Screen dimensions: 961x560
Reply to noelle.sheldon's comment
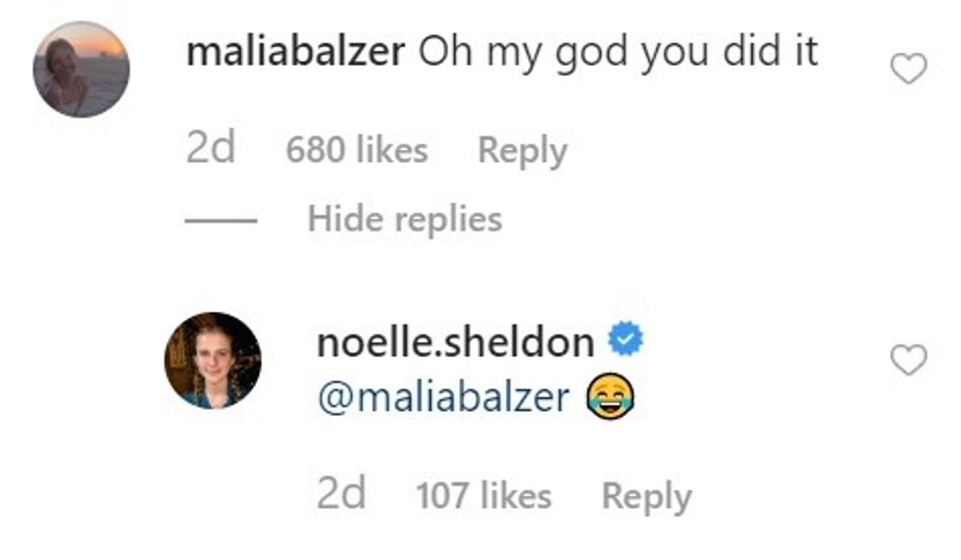[x=646, y=496]
